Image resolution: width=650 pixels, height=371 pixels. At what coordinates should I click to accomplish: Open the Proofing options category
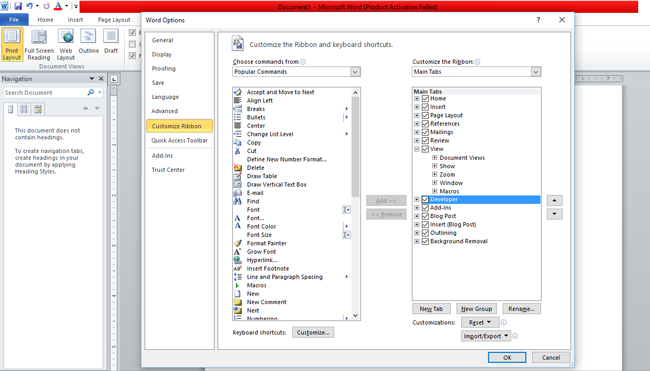[163, 68]
